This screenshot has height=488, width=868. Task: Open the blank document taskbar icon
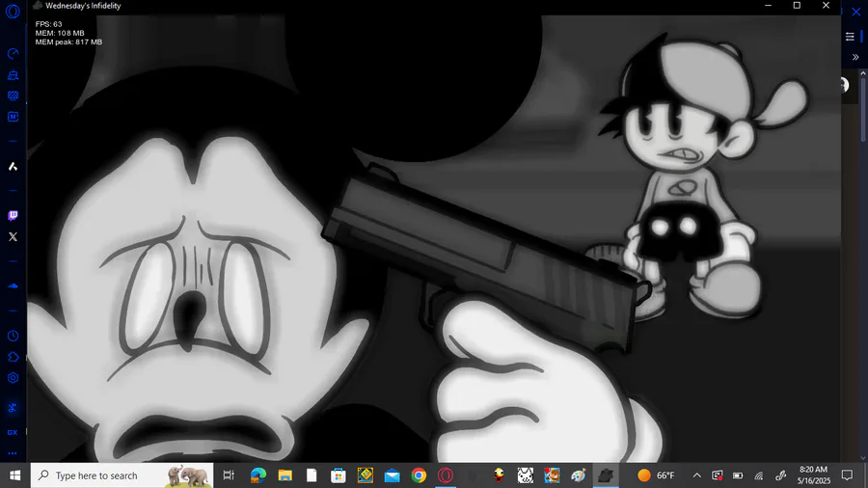click(312, 475)
